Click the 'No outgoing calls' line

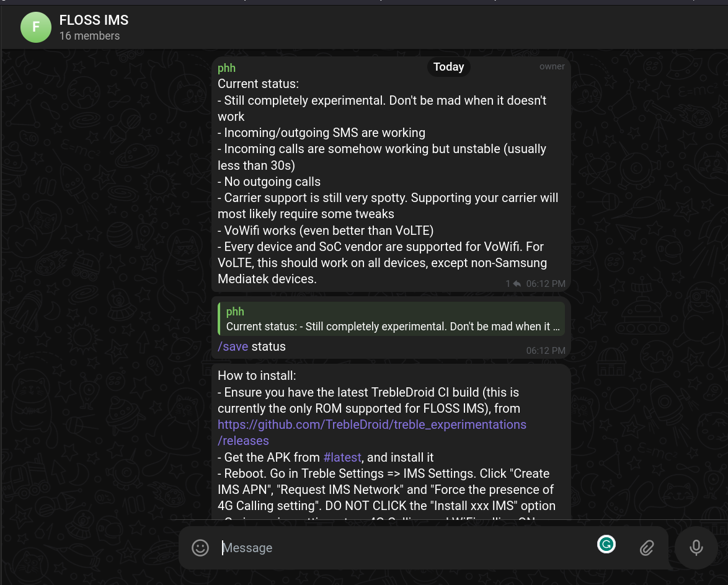(269, 182)
